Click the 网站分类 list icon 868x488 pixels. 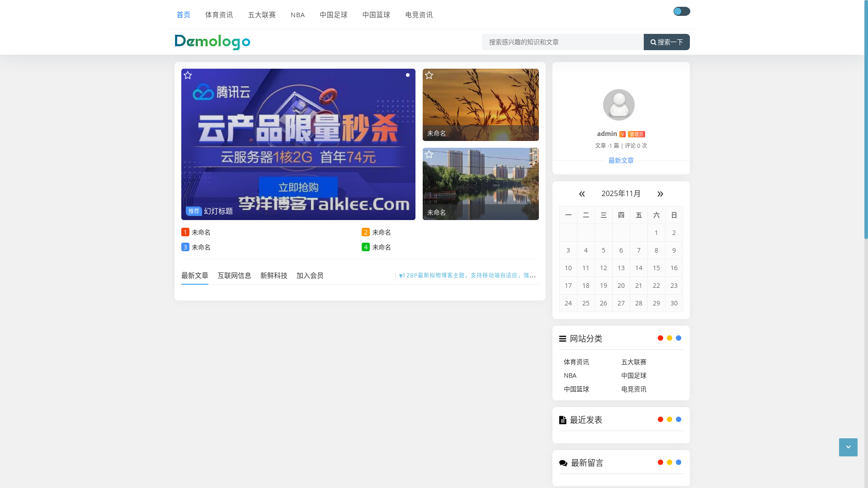tap(563, 338)
